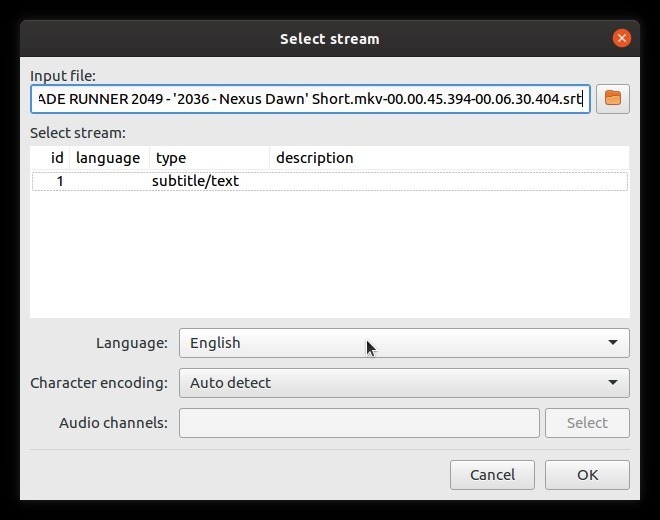Sort by the id column header

(x=51, y=158)
